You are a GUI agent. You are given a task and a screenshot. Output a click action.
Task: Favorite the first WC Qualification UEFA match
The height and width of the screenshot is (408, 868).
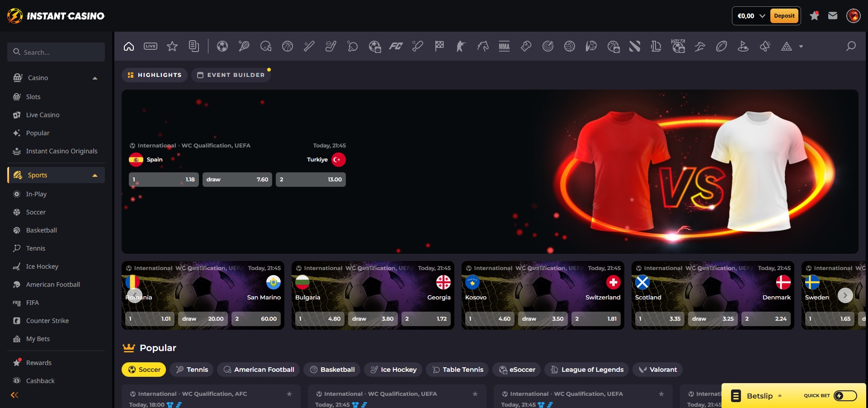[475, 394]
